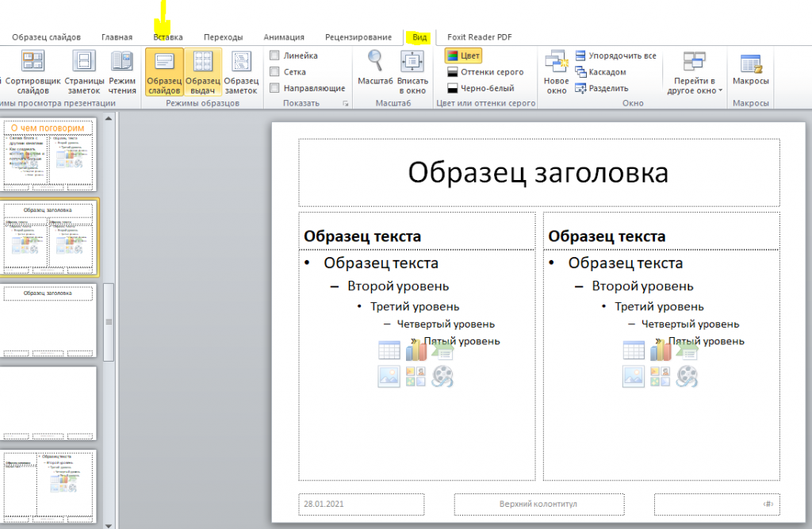Open Macros (Макросы) button

pos(750,70)
